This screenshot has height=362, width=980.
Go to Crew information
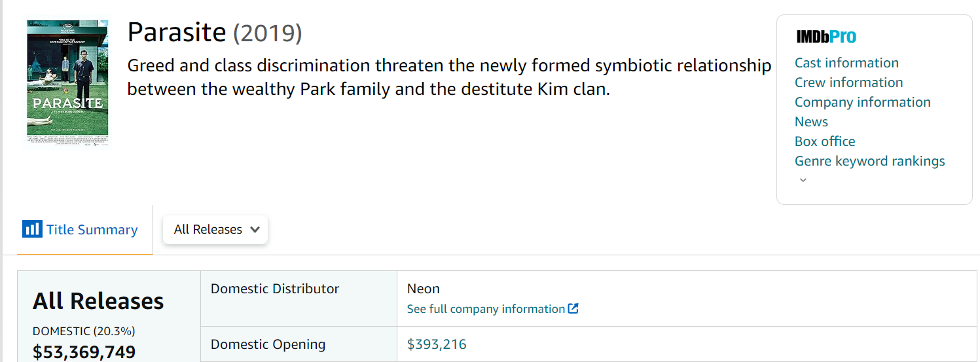click(x=848, y=82)
